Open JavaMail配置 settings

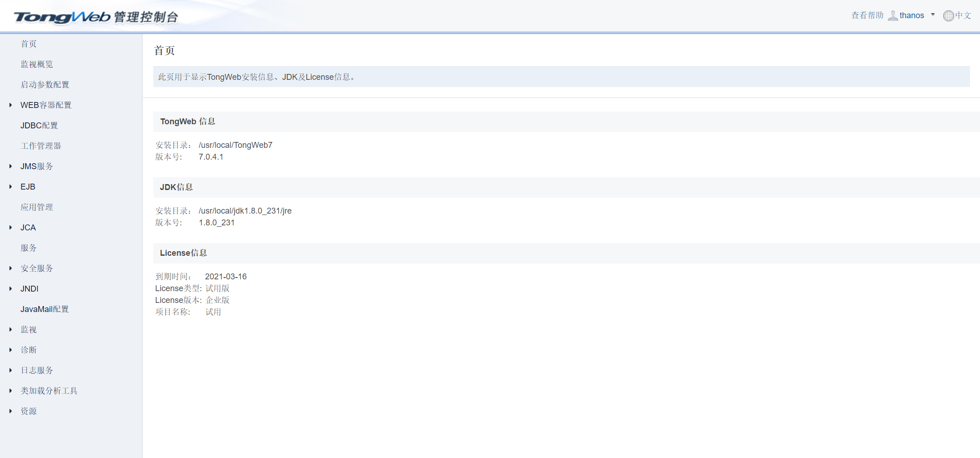(44, 309)
